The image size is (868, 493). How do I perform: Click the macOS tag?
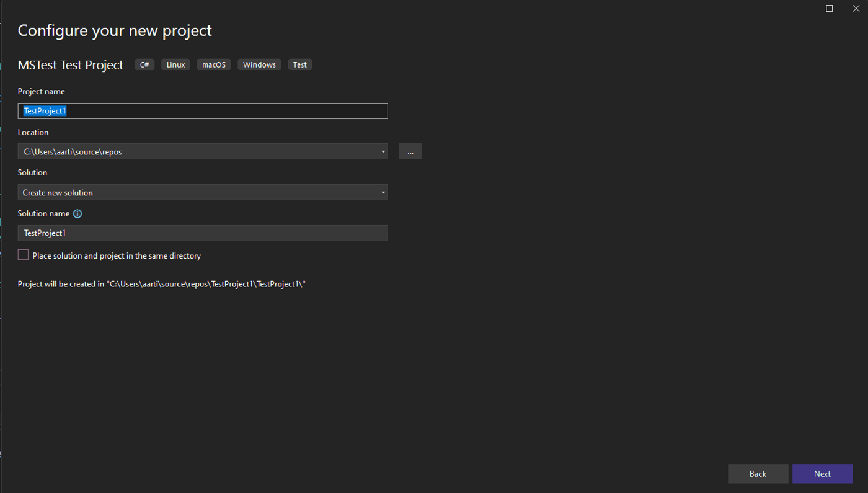click(x=214, y=64)
